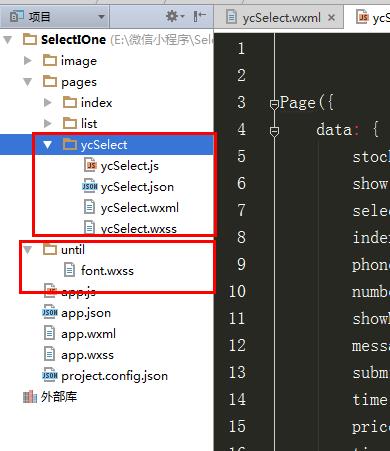390x451 pixels.
Task: Click the hide panel icon in toolbar
Action: click(199, 16)
